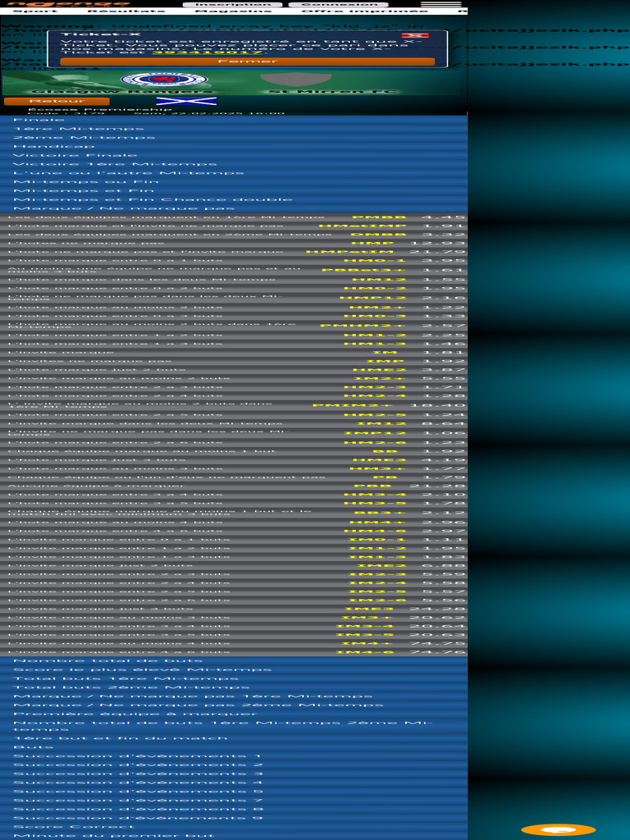Open the hamburger menu icon
630x840 pixels.
(x=441, y=4)
